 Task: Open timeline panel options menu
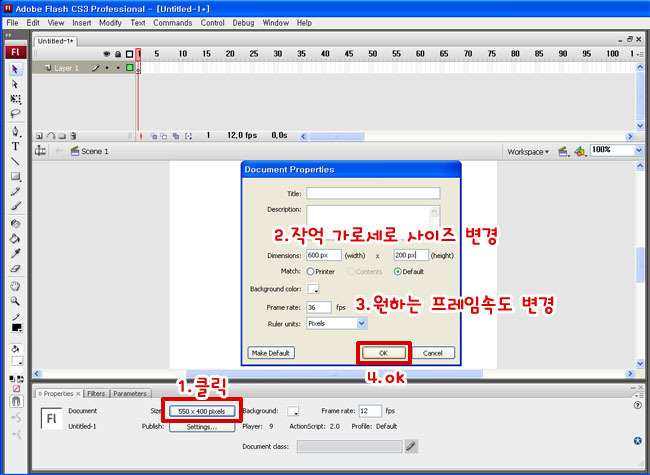coord(640,54)
